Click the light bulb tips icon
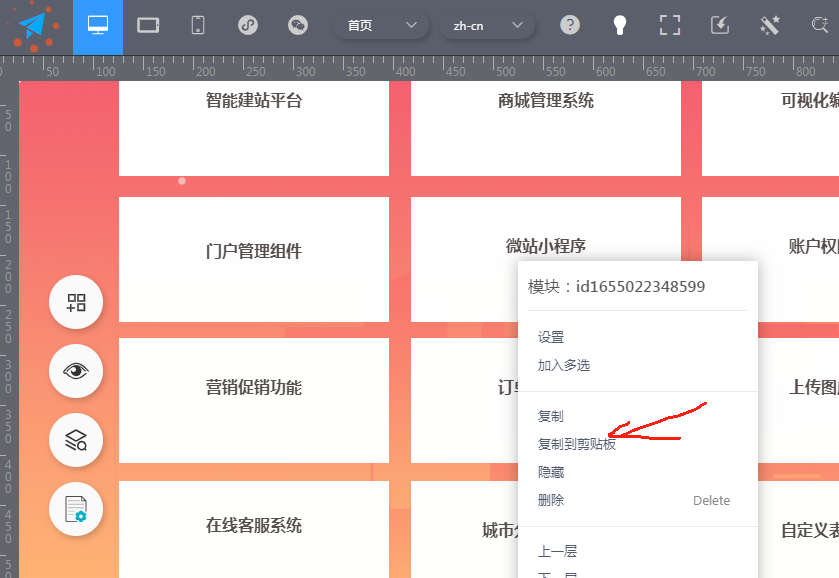The width and height of the screenshot is (839, 578). (620, 26)
